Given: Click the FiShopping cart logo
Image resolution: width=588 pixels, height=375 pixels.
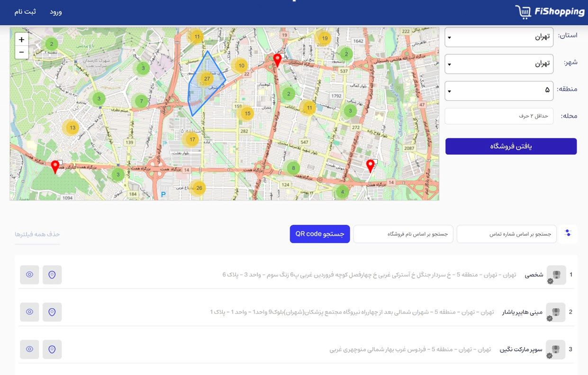Looking at the screenshot, I should pyautogui.click(x=550, y=12).
